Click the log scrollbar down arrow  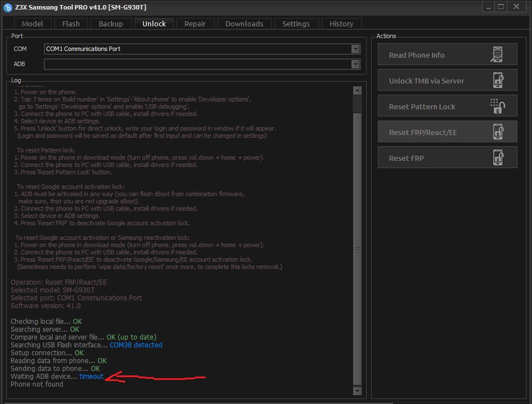pyautogui.click(x=357, y=391)
